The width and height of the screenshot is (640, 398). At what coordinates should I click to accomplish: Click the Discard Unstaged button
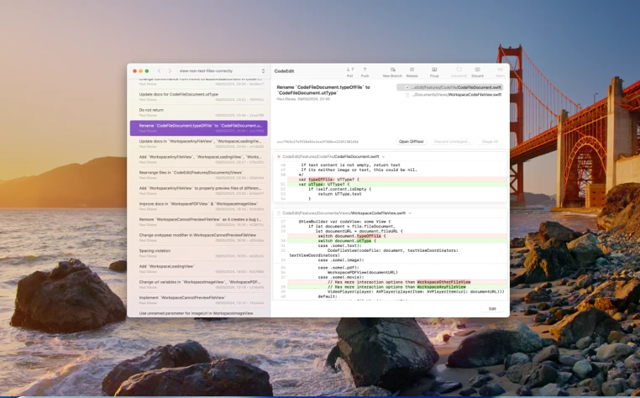(x=451, y=142)
